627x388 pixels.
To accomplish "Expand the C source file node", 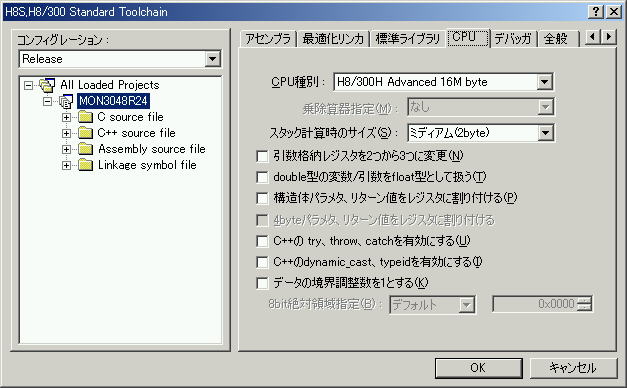I will click(66, 117).
